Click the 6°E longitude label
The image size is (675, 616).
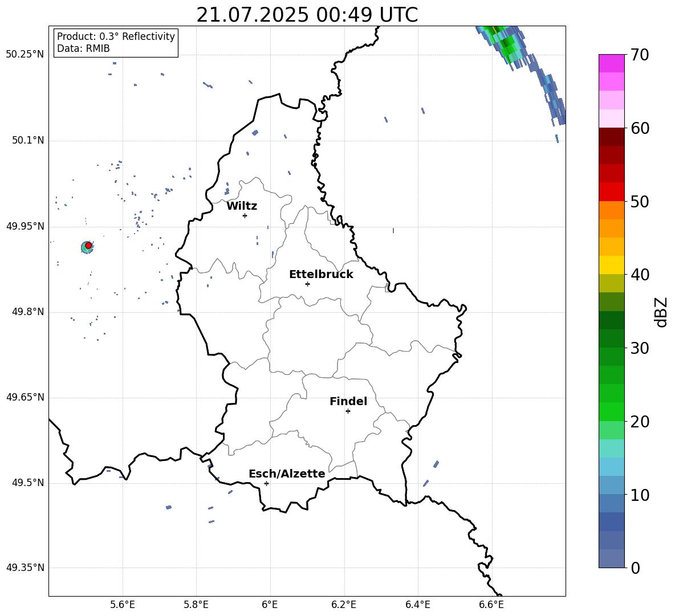coord(270,605)
